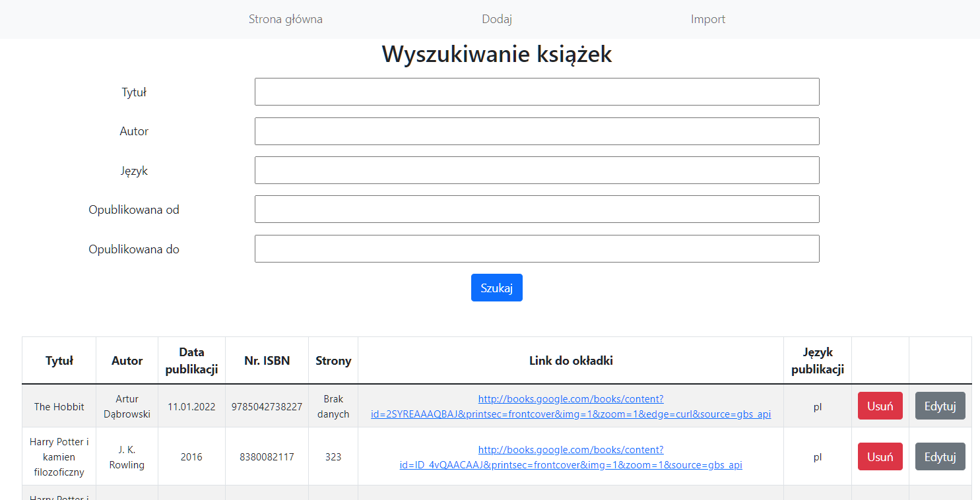The image size is (980, 500).
Task: Click the Autor column header
Action: click(126, 360)
